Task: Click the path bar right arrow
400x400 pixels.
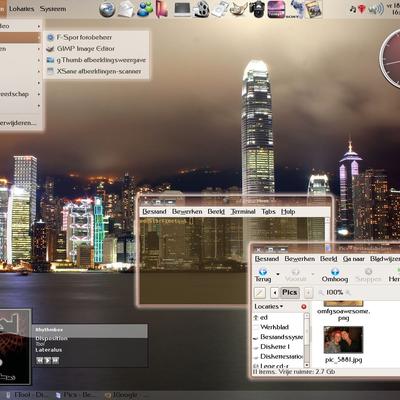Action: pyautogui.click(x=308, y=293)
